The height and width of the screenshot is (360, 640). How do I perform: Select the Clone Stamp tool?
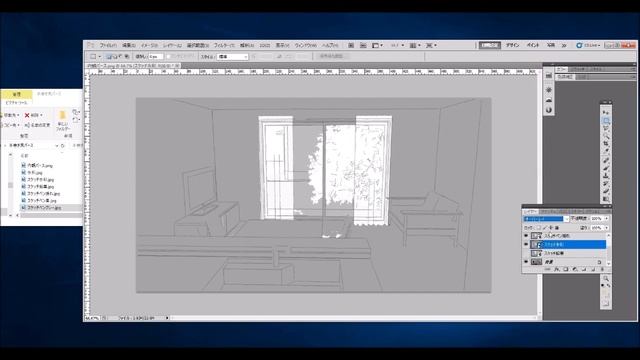[606, 175]
